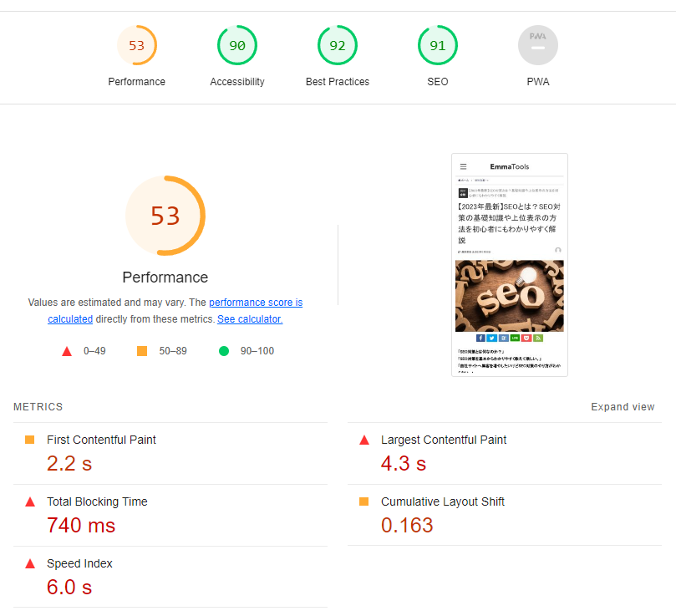This screenshot has height=616, width=676.
Task: Click the Best Practices gauge showing 92
Action: point(337,45)
